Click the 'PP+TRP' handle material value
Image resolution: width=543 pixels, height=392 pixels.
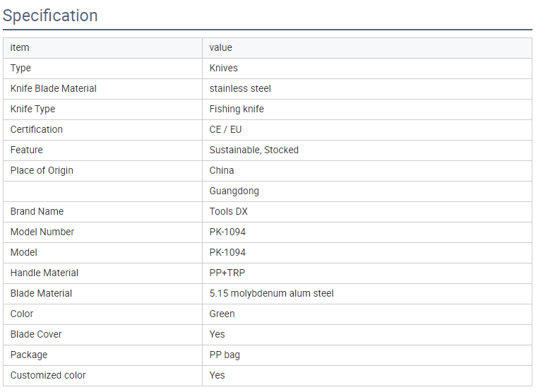click(x=227, y=273)
